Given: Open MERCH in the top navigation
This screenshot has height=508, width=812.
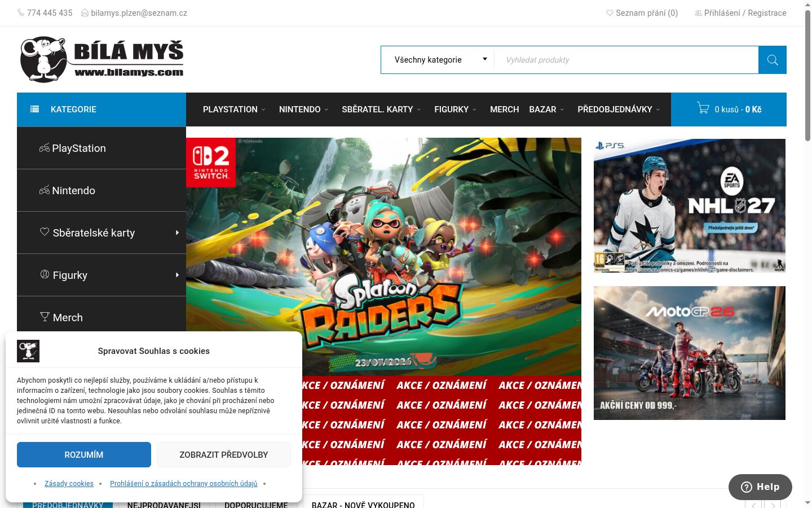Looking at the screenshot, I should pyautogui.click(x=504, y=110).
